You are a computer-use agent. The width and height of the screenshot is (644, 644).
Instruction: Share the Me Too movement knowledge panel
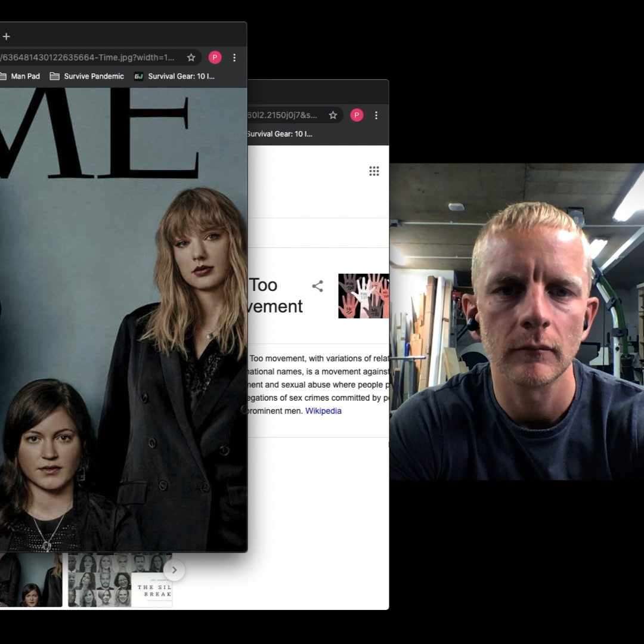click(x=317, y=286)
